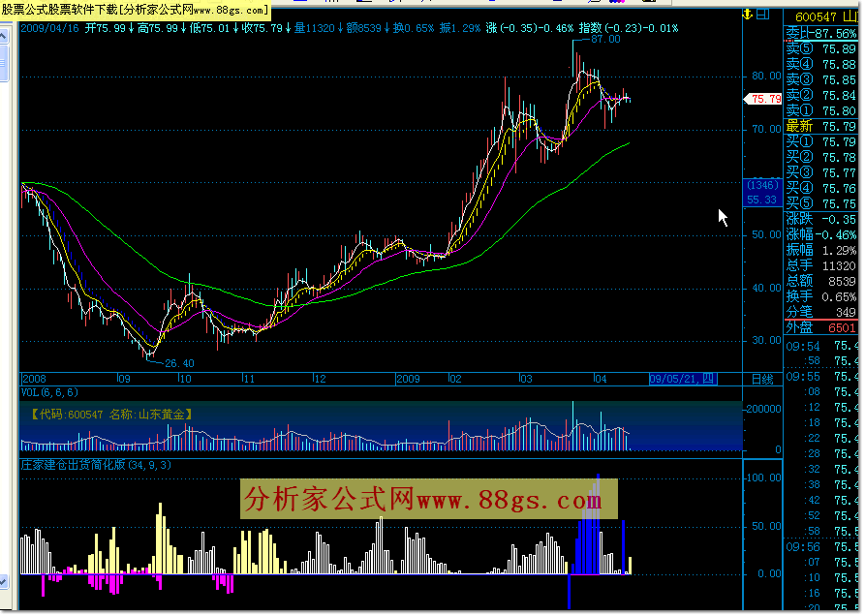Click the 卖① 75.80 ask row
Viewport: 865px width, 616px height.
click(x=820, y=110)
